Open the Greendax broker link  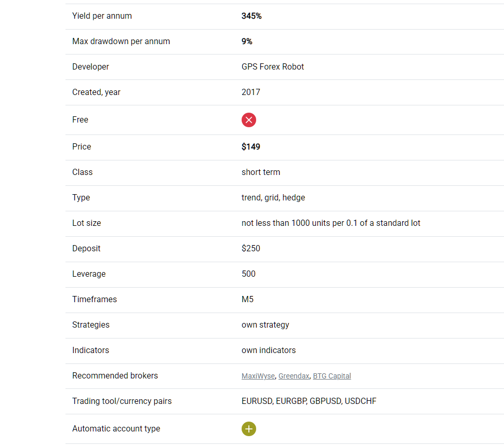(294, 376)
